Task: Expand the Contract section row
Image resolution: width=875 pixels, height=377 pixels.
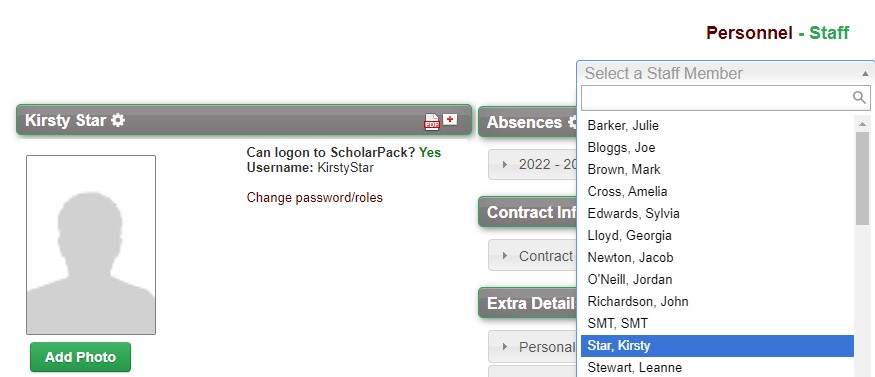Action: coord(532,255)
